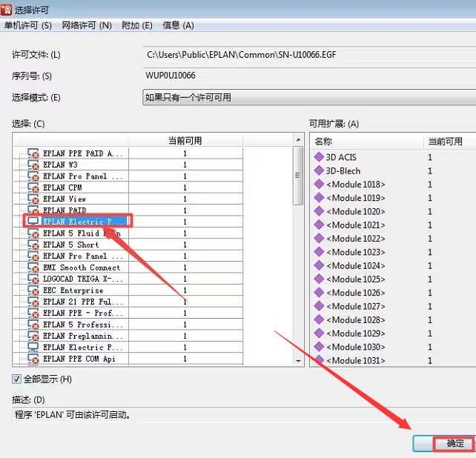The width and height of the screenshot is (476, 458).
Task: Click the EPLAN app icon in title bar
Action: point(7,10)
